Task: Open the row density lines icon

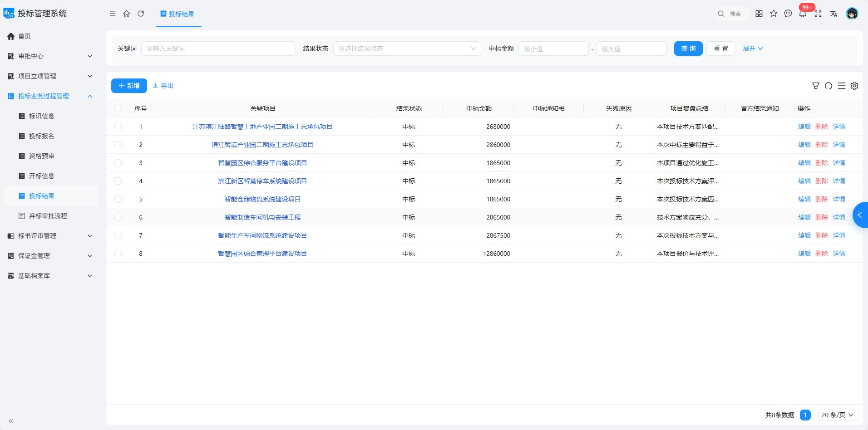Action: (842, 86)
